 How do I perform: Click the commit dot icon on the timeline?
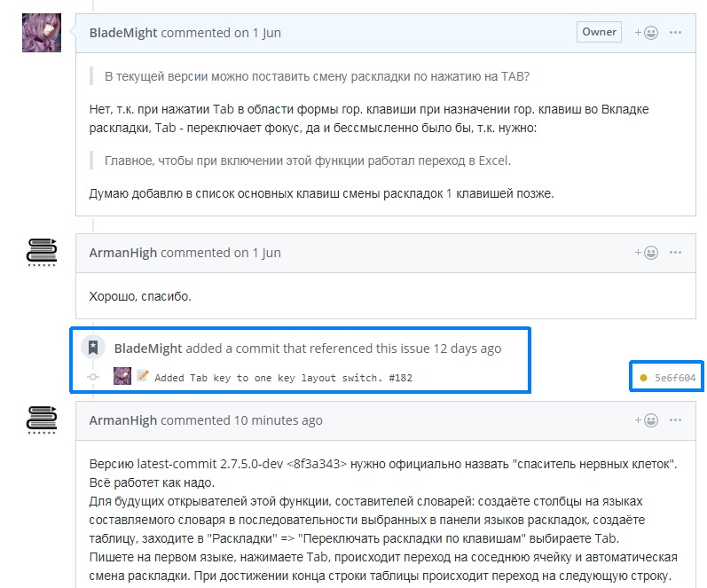[x=93, y=377]
